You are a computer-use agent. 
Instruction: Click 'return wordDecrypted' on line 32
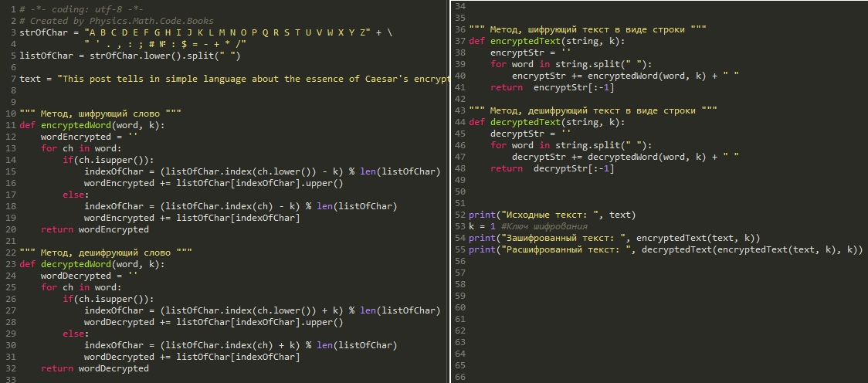[x=95, y=368]
